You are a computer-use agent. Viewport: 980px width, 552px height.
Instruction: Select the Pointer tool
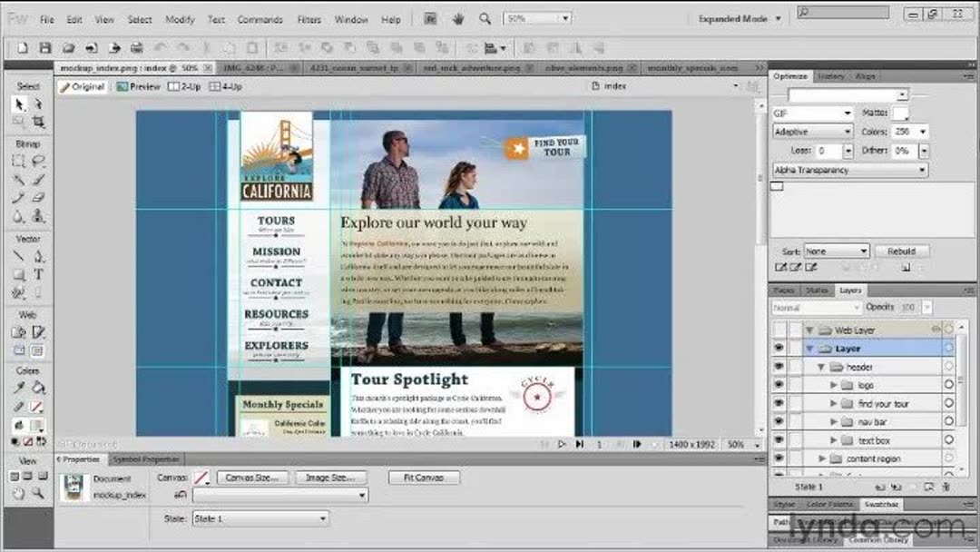pos(19,103)
